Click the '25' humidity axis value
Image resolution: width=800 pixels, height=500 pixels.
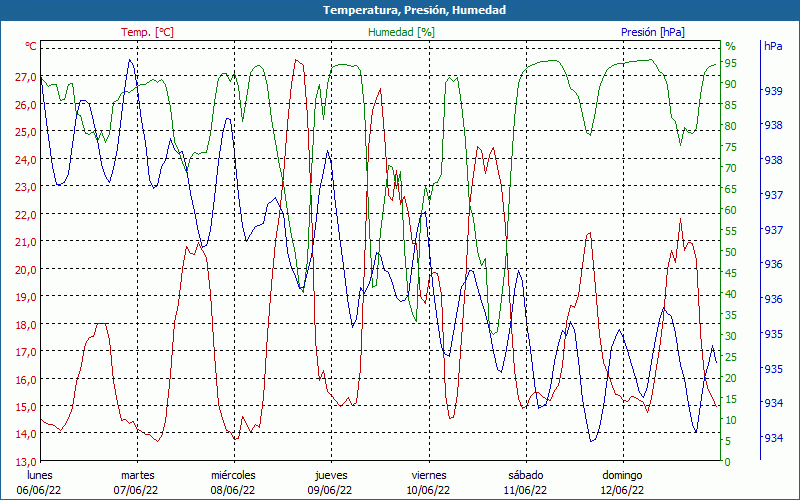[x=731, y=357]
